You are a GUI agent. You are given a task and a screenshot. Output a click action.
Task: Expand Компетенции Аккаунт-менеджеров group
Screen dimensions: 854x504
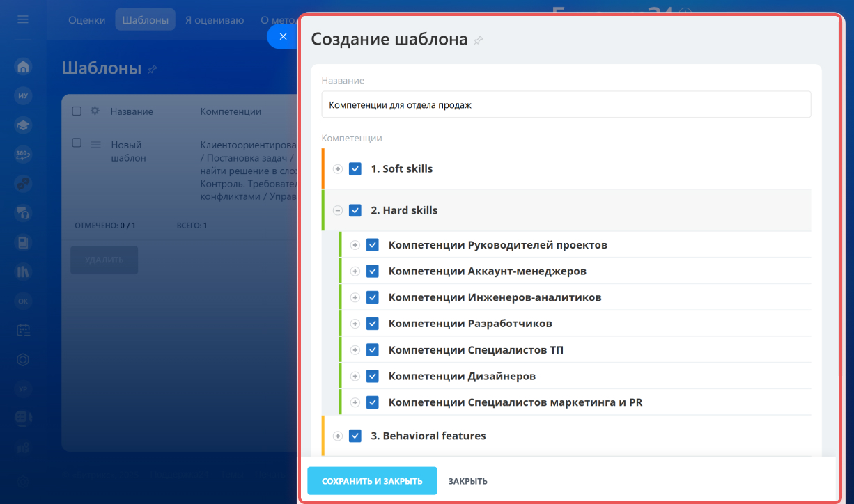(355, 271)
